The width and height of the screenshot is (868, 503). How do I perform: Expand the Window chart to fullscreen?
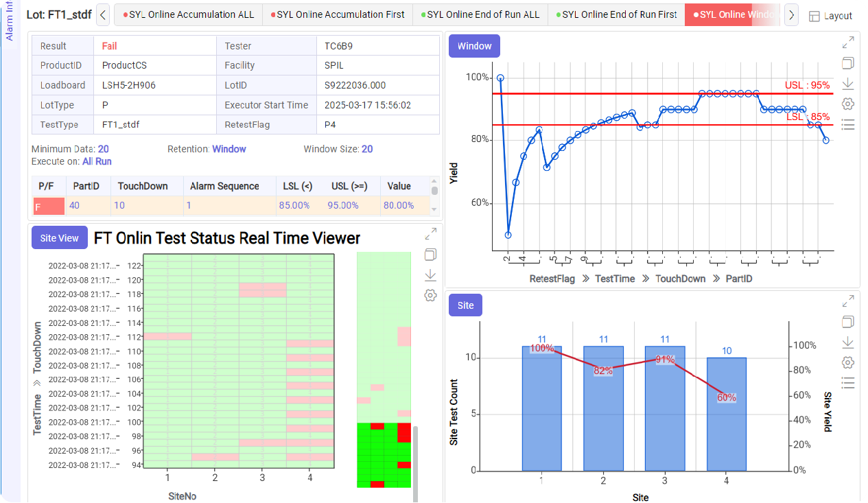click(848, 43)
